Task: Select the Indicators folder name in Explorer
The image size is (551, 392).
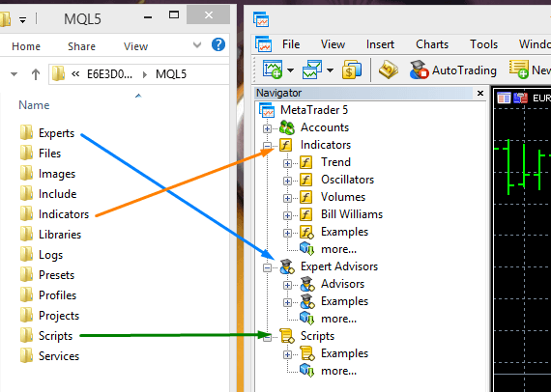Action: (x=64, y=214)
